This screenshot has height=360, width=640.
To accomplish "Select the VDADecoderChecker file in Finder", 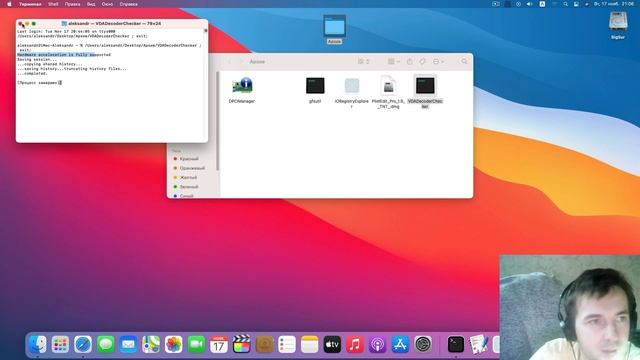I will pos(425,86).
